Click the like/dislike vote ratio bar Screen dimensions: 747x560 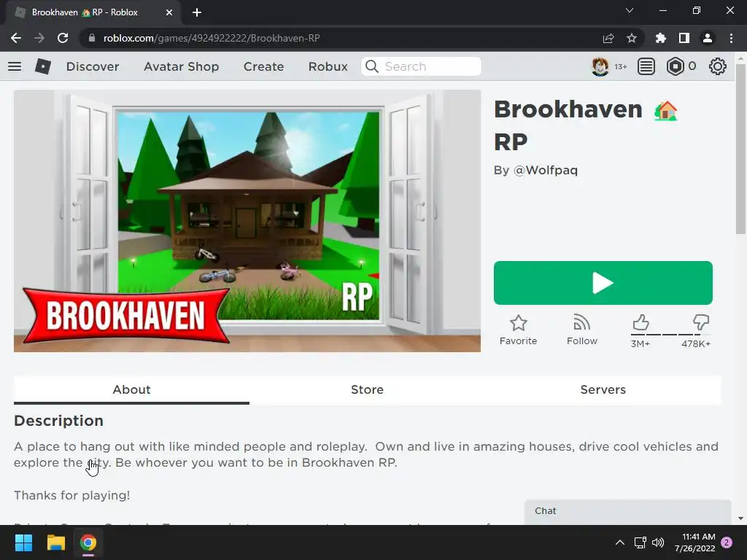672,335
